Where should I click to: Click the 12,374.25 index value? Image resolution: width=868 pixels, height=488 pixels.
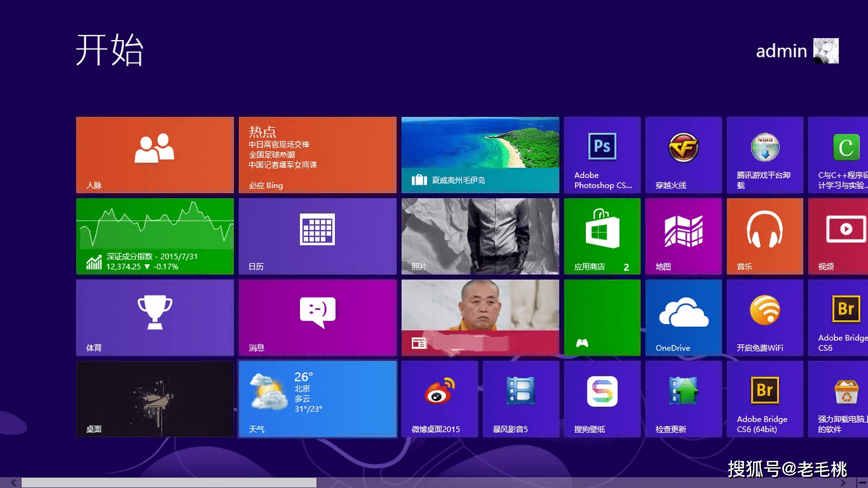[x=124, y=267]
